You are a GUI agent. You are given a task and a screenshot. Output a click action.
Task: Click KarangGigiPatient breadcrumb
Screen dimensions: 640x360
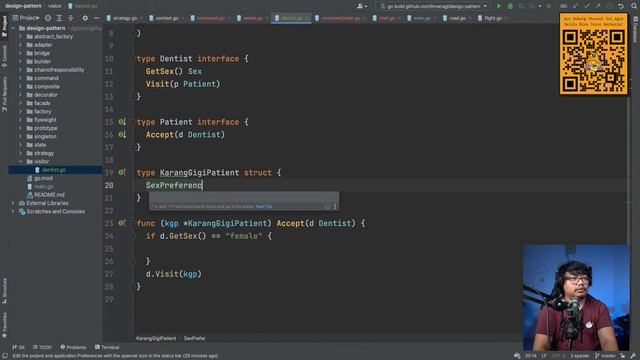point(156,338)
